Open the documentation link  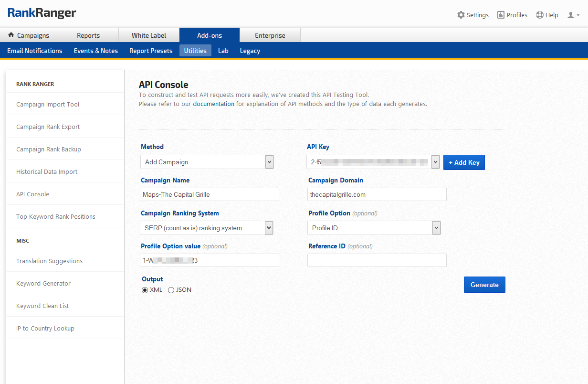pyautogui.click(x=213, y=104)
